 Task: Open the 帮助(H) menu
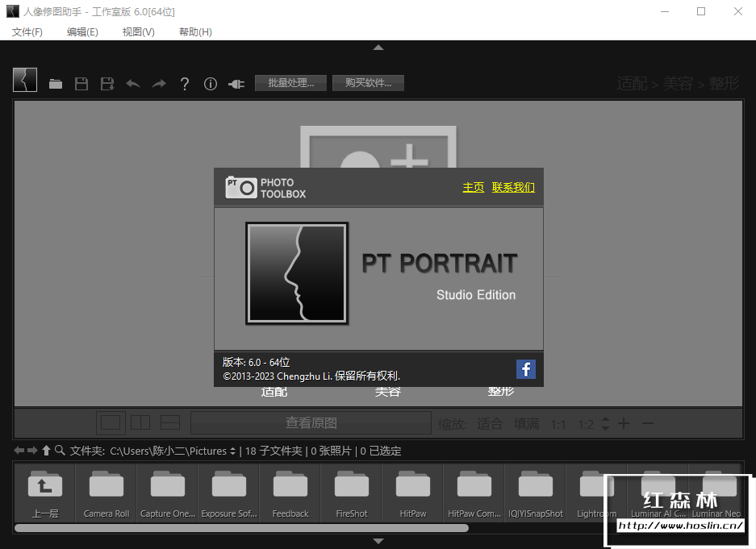[x=195, y=31]
